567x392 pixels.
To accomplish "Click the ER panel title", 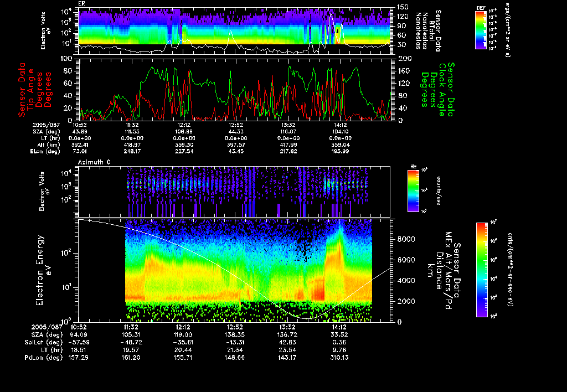I will 81,3.
